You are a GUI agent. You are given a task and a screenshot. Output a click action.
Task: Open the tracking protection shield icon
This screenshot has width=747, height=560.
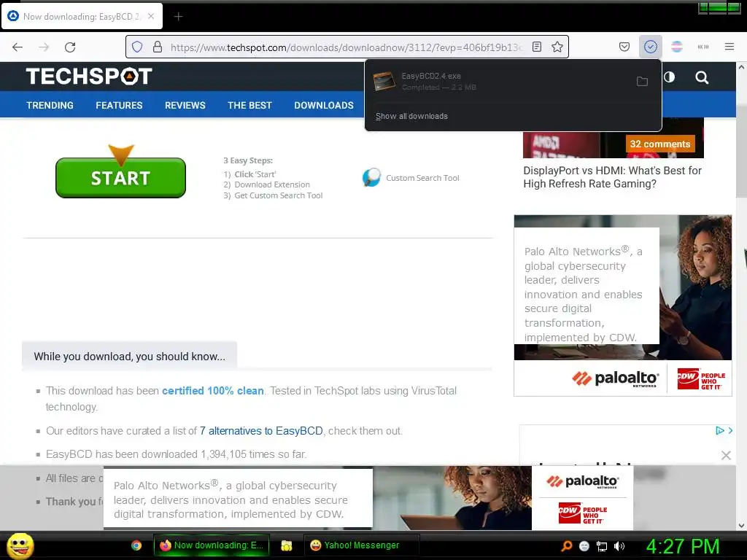click(x=137, y=47)
